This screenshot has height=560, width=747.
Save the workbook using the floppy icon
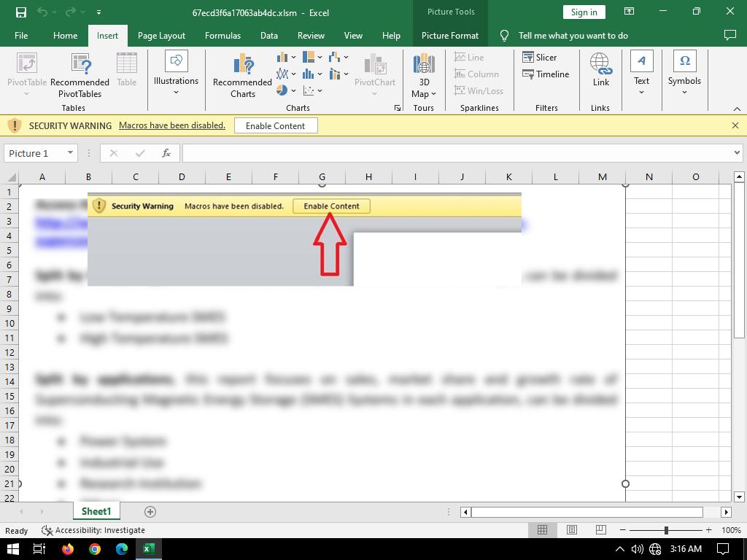[x=20, y=12]
